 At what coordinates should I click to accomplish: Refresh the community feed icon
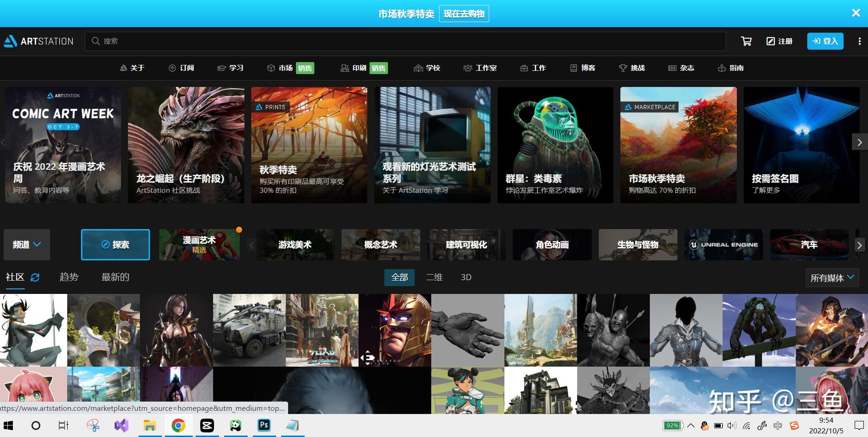tap(35, 277)
